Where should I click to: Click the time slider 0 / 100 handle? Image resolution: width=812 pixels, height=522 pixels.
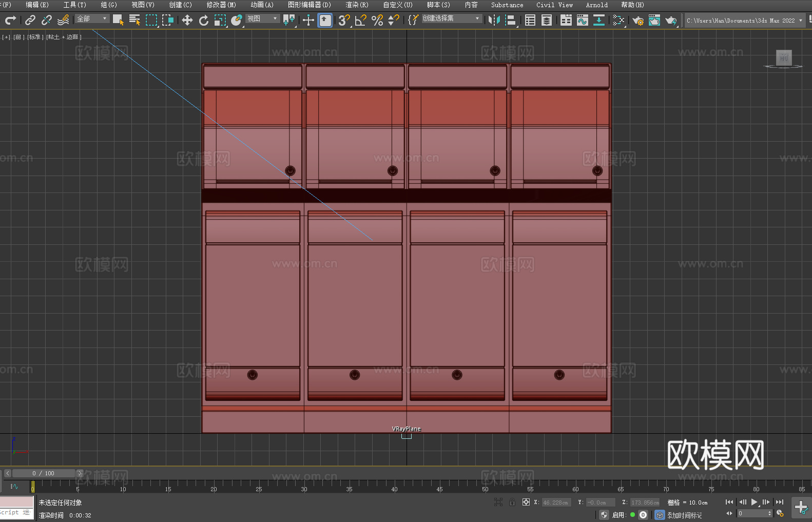44,473
